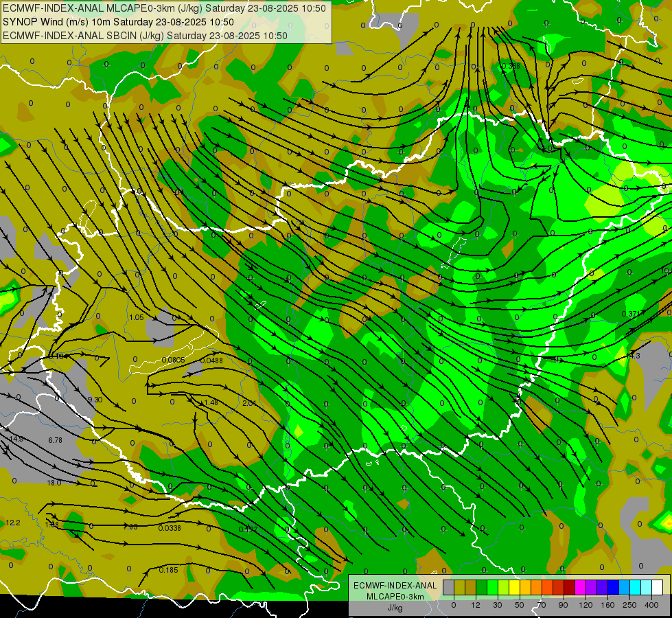672x618 pixels.
Task: Click the map value 0.0338
Action: (170, 528)
